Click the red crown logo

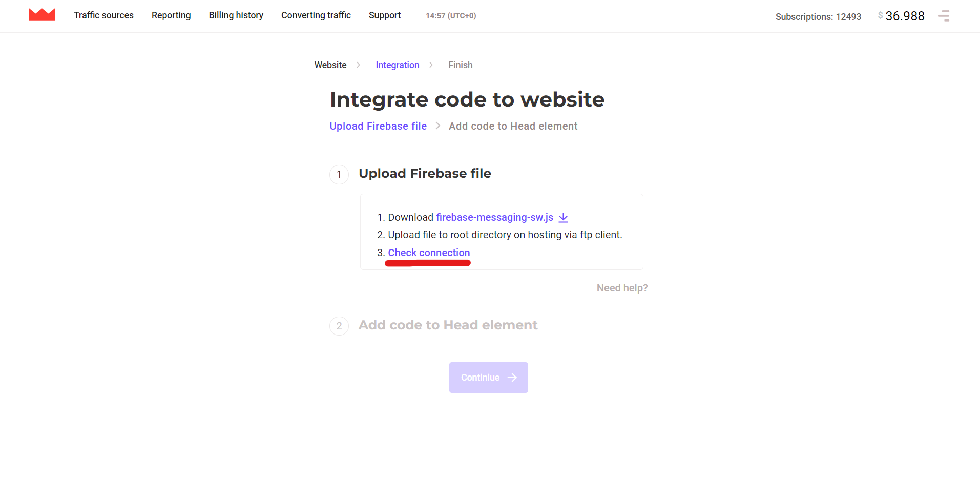[x=42, y=15]
